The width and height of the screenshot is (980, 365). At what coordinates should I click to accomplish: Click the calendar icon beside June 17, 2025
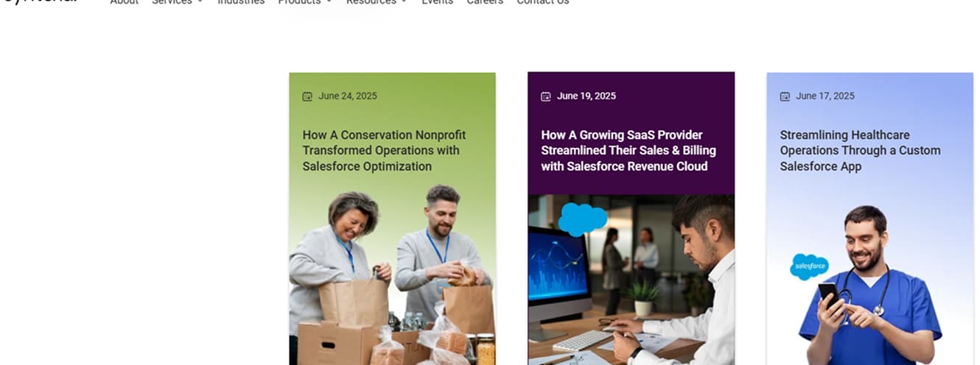click(x=785, y=96)
